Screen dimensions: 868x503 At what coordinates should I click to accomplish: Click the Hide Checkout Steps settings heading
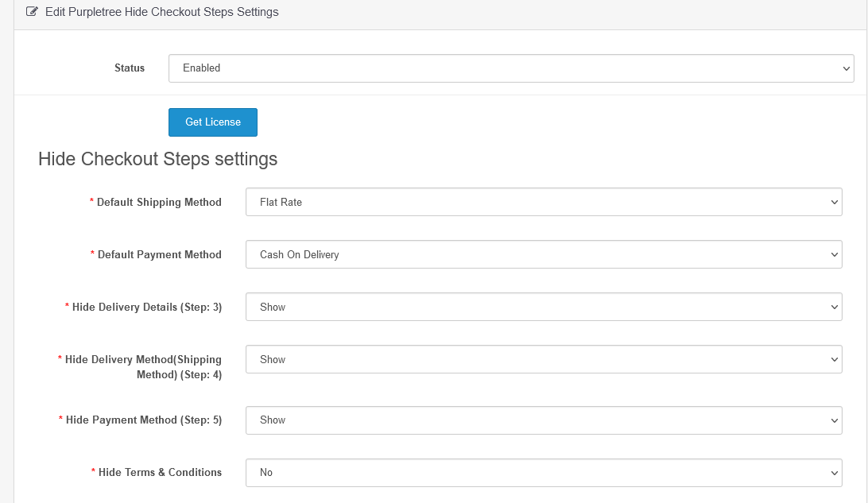click(x=157, y=159)
